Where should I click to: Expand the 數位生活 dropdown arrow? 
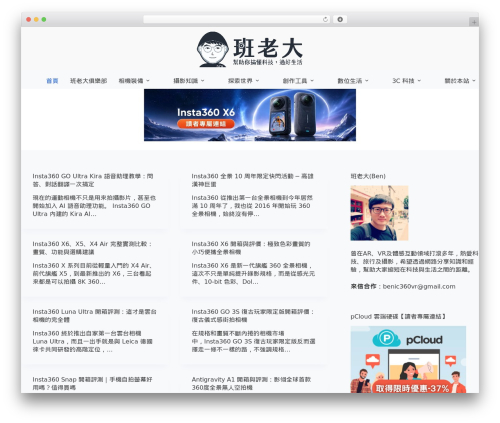[x=367, y=81]
